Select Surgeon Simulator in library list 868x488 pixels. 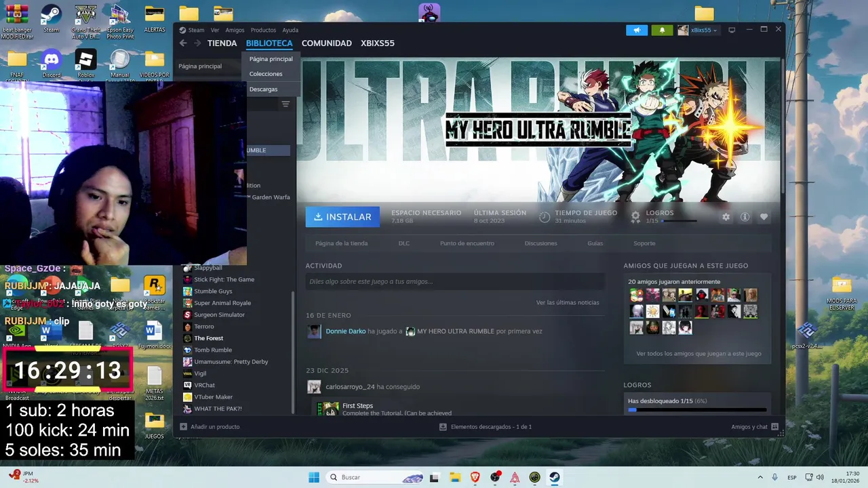(x=219, y=314)
